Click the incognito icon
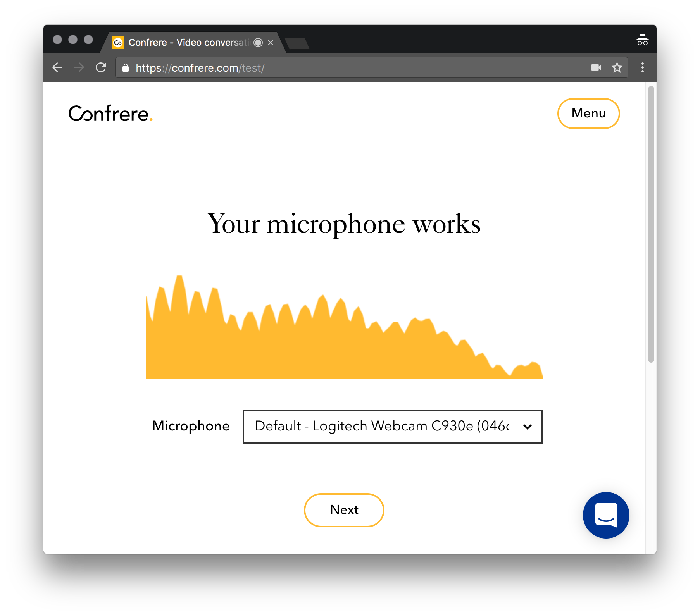 pos(643,40)
